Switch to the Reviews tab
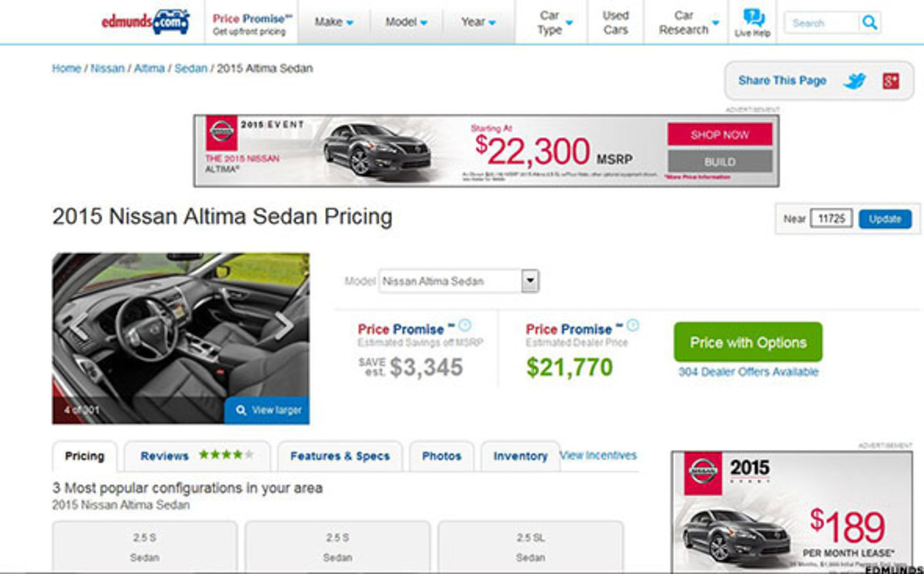 pyautogui.click(x=196, y=456)
